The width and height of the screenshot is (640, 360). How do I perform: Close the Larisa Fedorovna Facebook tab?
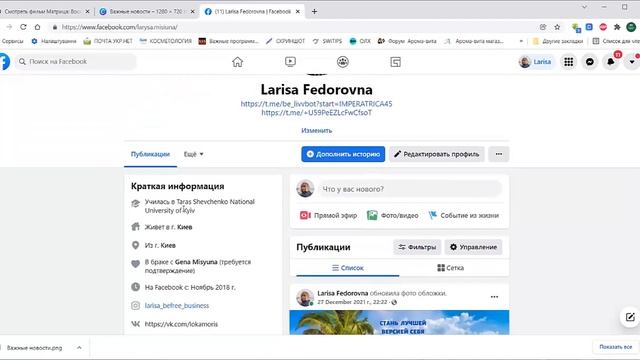(298, 11)
